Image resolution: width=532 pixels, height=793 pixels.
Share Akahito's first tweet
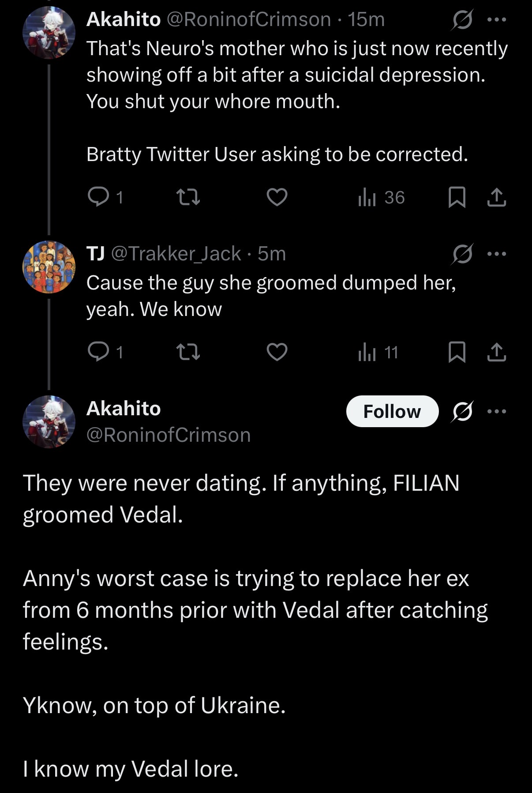pyautogui.click(x=497, y=197)
